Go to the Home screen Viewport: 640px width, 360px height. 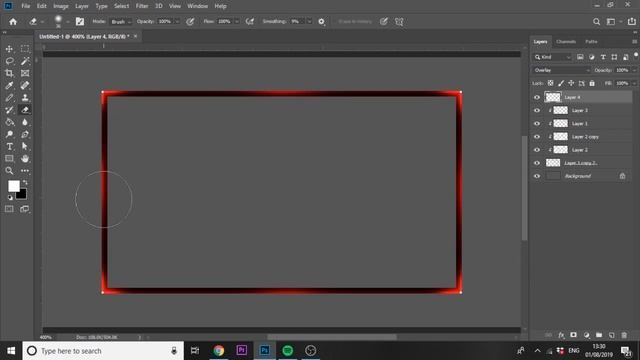coord(13,22)
